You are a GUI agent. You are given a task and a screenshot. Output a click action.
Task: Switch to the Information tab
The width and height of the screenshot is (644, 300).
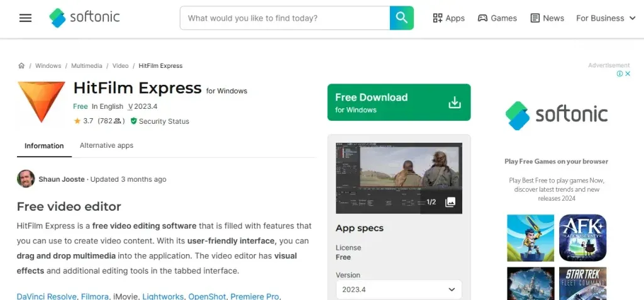point(44,146)
